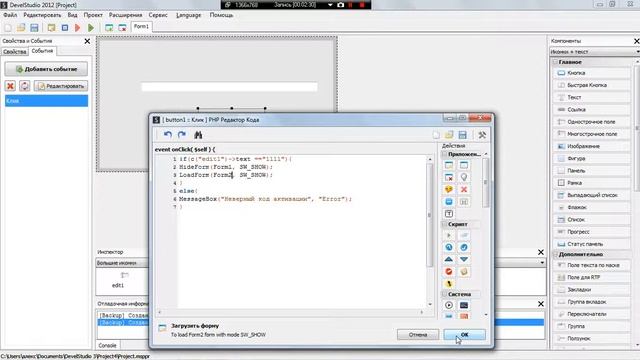Screen dimensions: 640x360
Task: Select the Закладки component
Action: [592, 289]
